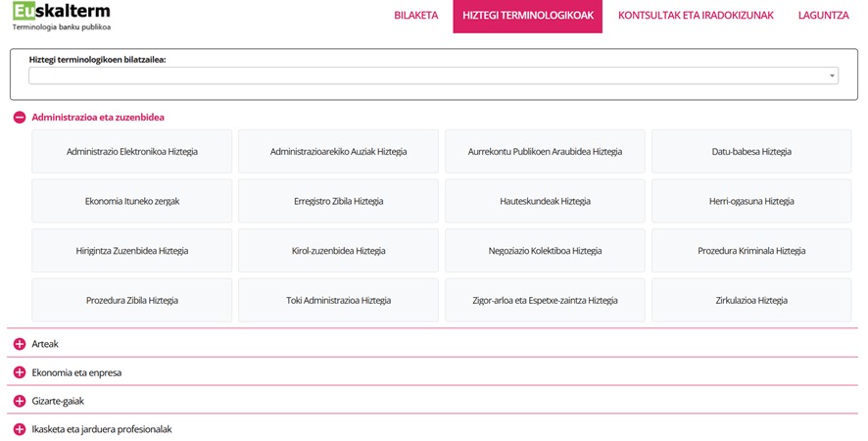Viewport: 868px width, 441px height.
Task: Choose Hauteskundeak Hiztegia tile
Action: pos(545,201)
